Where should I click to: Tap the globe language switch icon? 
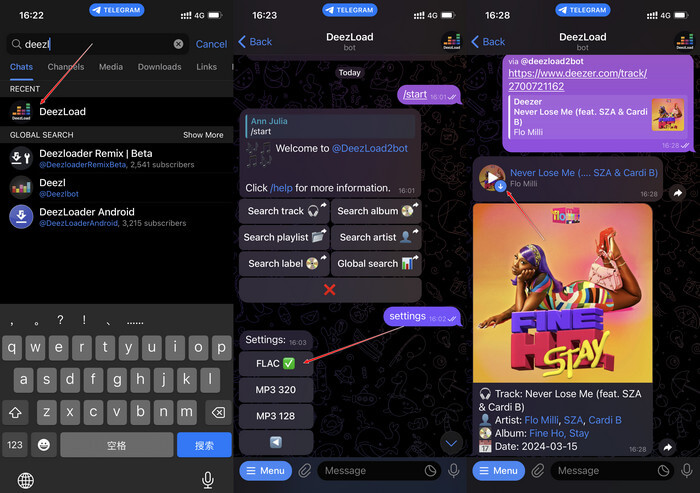[x=25, y=480]
